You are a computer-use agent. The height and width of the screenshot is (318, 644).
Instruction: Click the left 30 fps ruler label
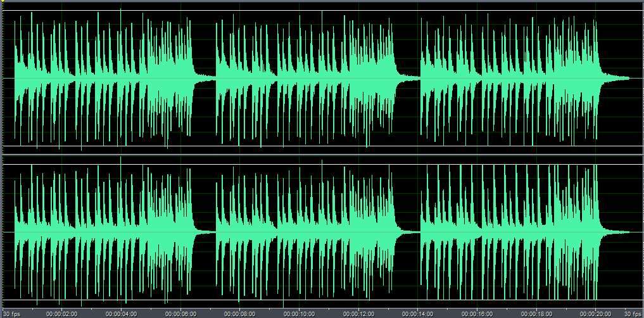coord(11,314)
